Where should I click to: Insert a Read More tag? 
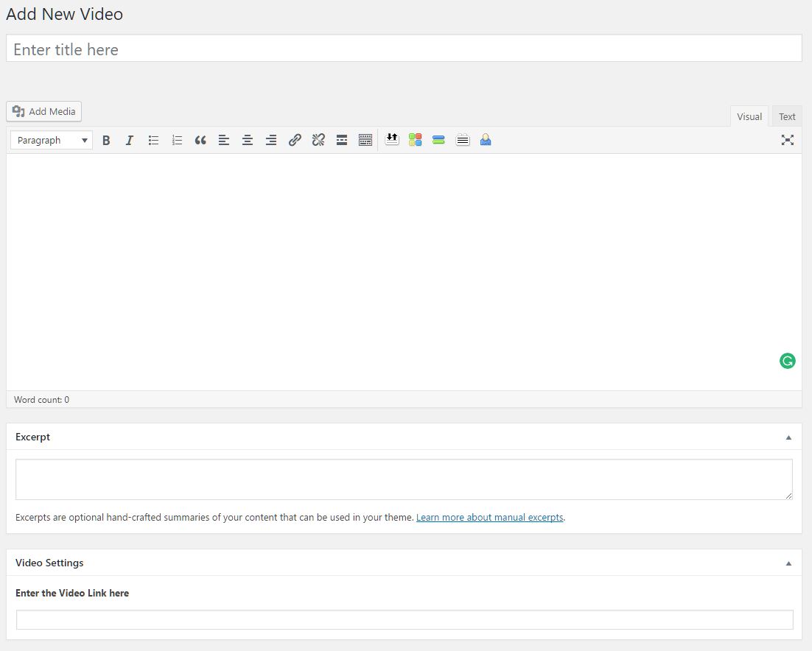[342, 140]
